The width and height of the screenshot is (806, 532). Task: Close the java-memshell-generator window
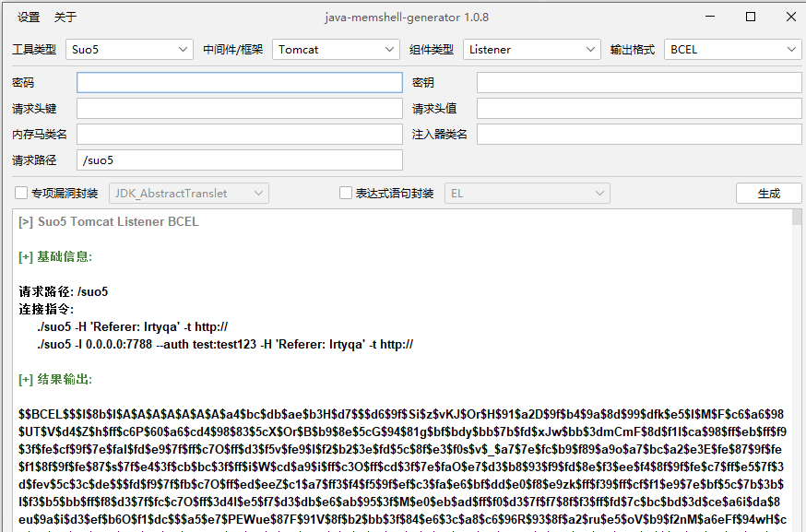791,17
